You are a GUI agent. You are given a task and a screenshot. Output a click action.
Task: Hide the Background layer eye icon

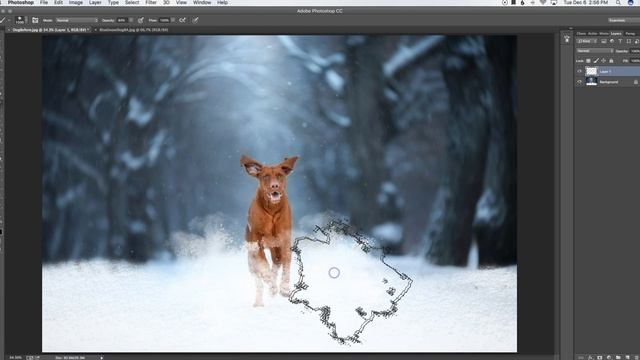pyautogui.click(x=579, y=82)
